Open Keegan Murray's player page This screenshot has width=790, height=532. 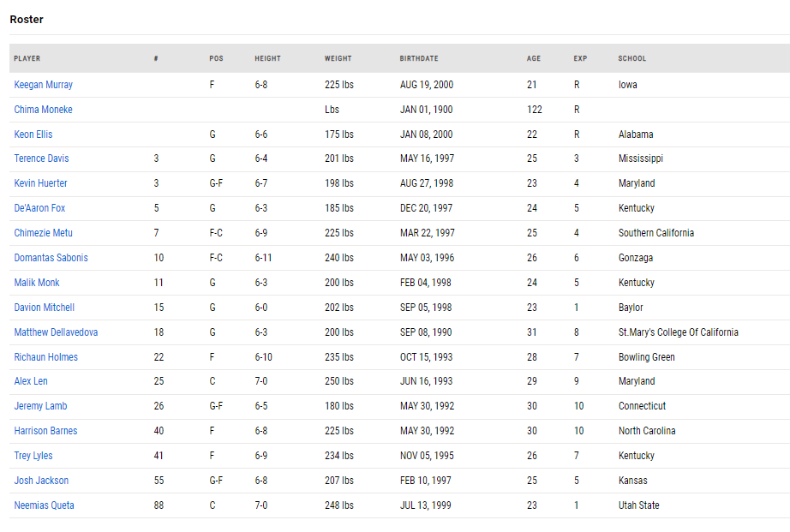click(44, 85)
